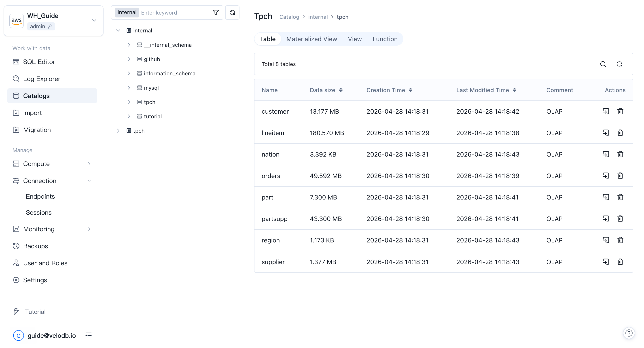Screen dimensions: 644x348
Task: Collapse the internal catalog tree
Action: [118, 30]
